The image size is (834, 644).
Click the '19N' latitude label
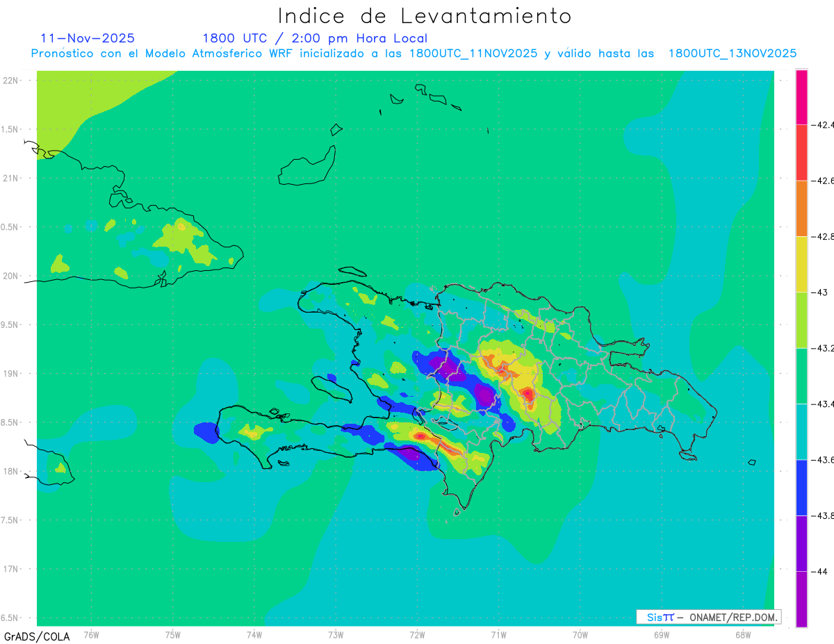coord(11,374)
